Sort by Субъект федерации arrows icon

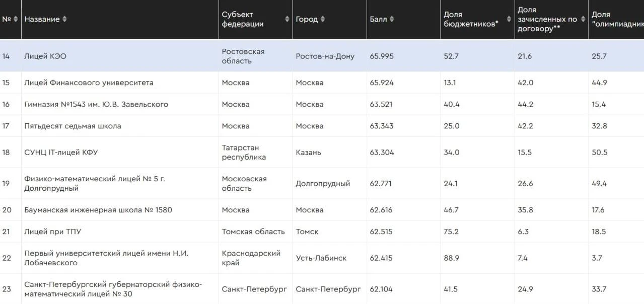tap(287, 19)
